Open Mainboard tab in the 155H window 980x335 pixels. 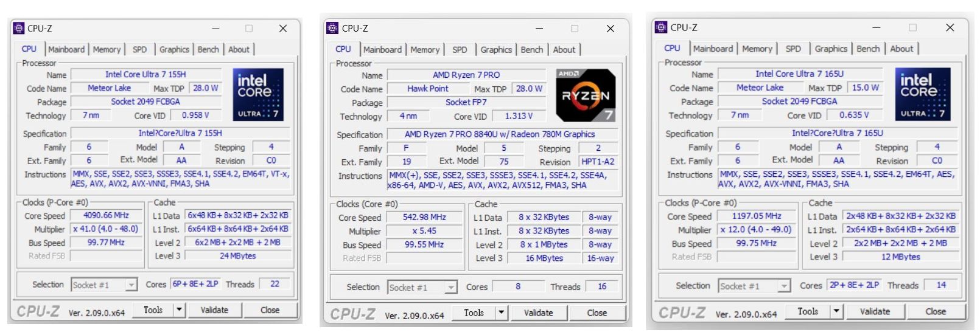(66, 50)
